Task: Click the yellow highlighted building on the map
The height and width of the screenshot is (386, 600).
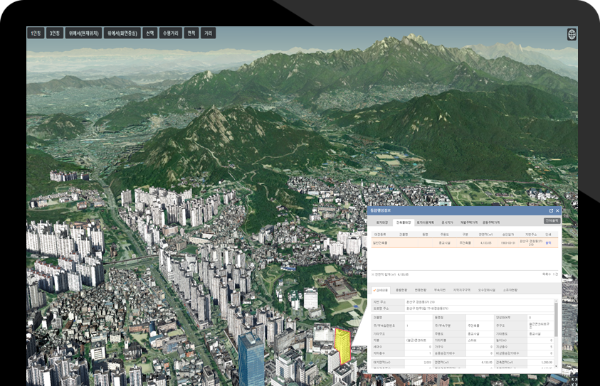Action: point(342,345)
